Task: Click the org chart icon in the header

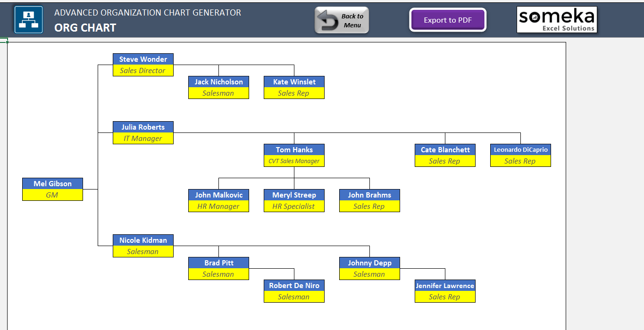Action: point(28,19)
